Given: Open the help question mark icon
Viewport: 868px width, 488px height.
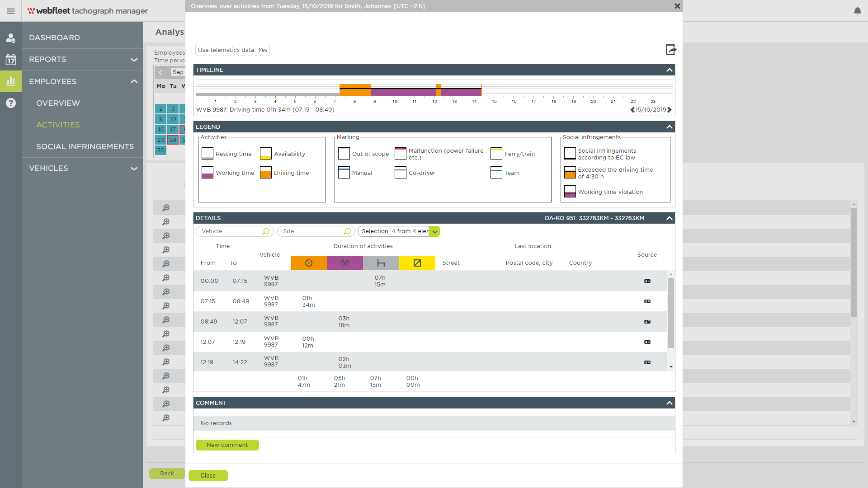Looking at the screenshot, I should point(11,103).
